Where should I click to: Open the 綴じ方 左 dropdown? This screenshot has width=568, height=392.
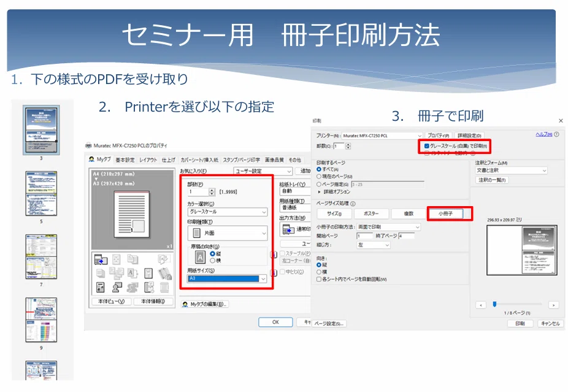[x=374, y=245]
